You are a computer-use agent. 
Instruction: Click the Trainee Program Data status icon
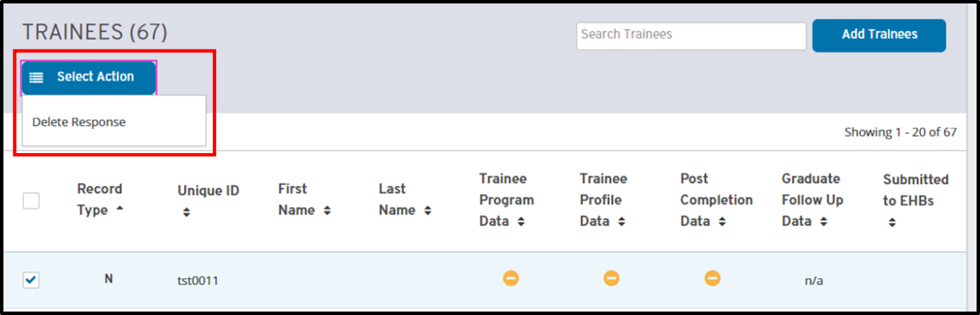(511, 279)
